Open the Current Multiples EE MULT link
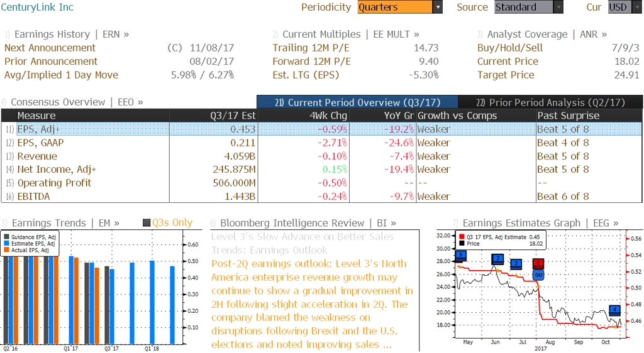Image resolution: width=644 pixels, height=353 pixels. 351,35
